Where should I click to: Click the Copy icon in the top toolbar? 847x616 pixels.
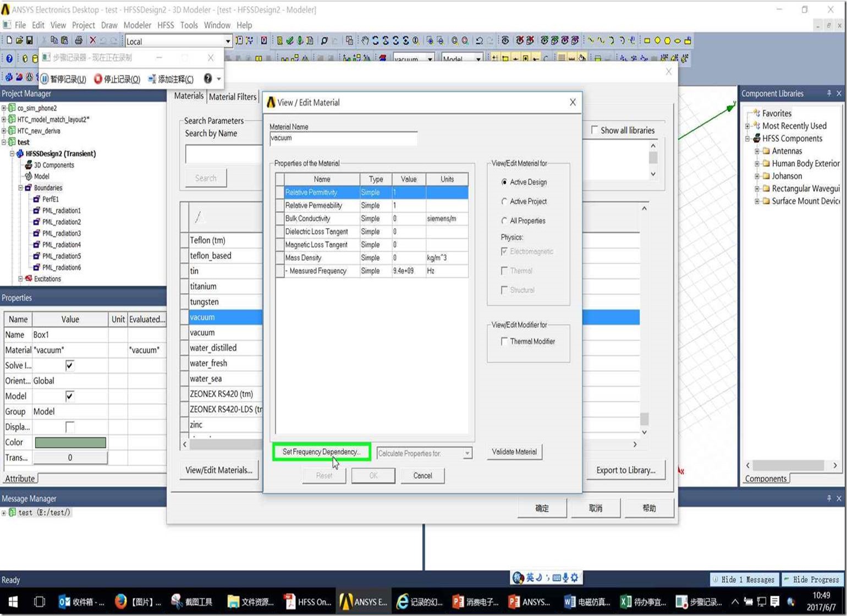point(54,41)
